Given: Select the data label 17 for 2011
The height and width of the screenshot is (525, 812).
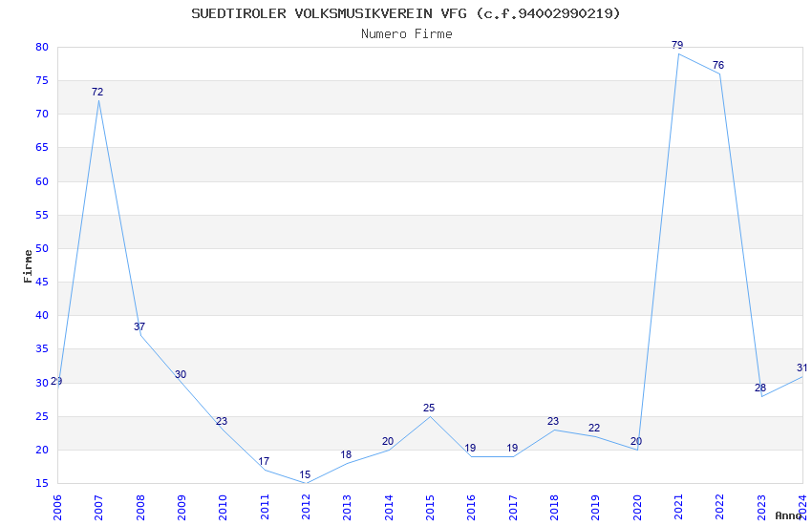Looking at the screenshot, I should point(264,461).
